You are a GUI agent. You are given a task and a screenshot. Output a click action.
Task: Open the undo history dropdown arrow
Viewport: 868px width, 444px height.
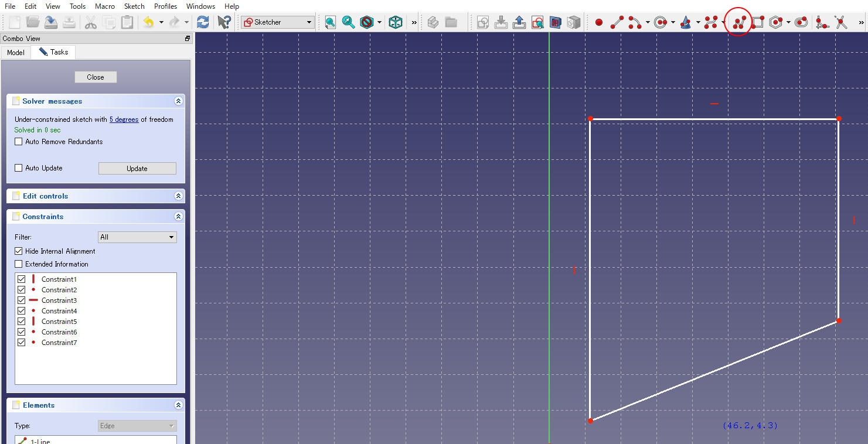[x=161, y=22]
